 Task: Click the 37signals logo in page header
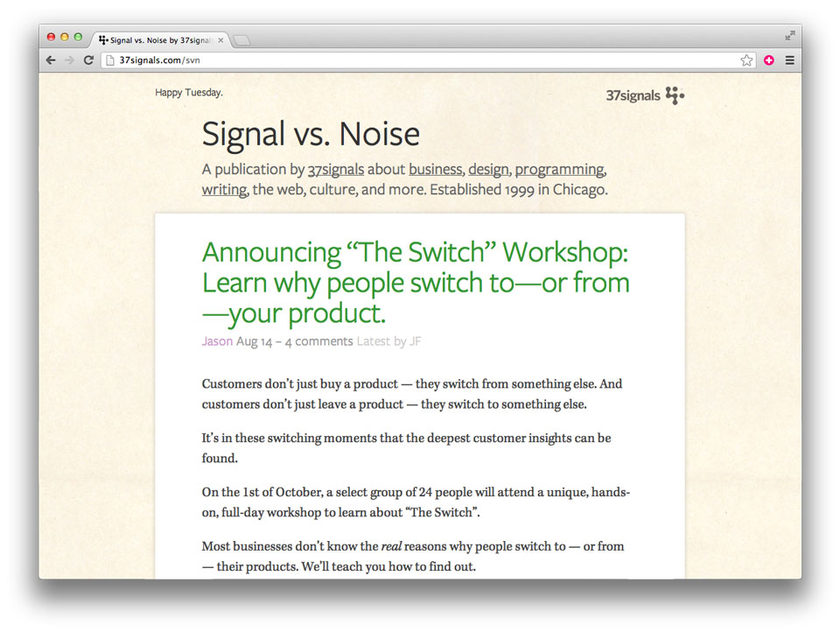pos(645,95)
